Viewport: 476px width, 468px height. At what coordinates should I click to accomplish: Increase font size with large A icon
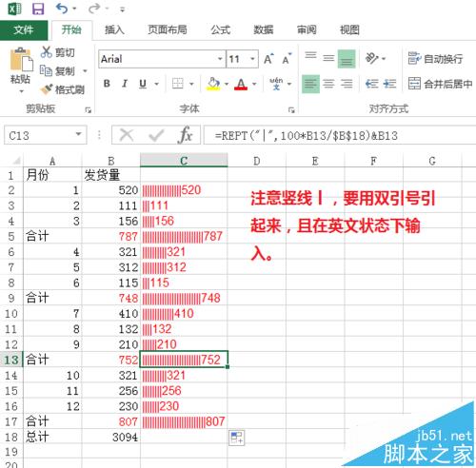pyautogui.click(x=268, y=59)
